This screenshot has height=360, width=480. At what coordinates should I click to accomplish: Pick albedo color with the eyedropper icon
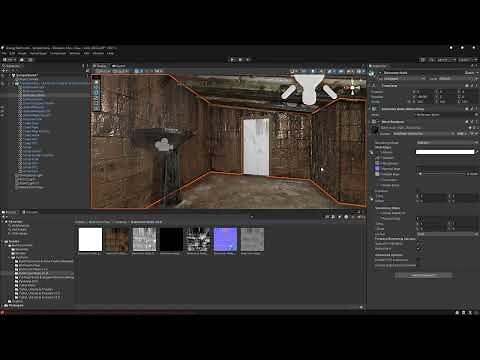coord(476,152)
